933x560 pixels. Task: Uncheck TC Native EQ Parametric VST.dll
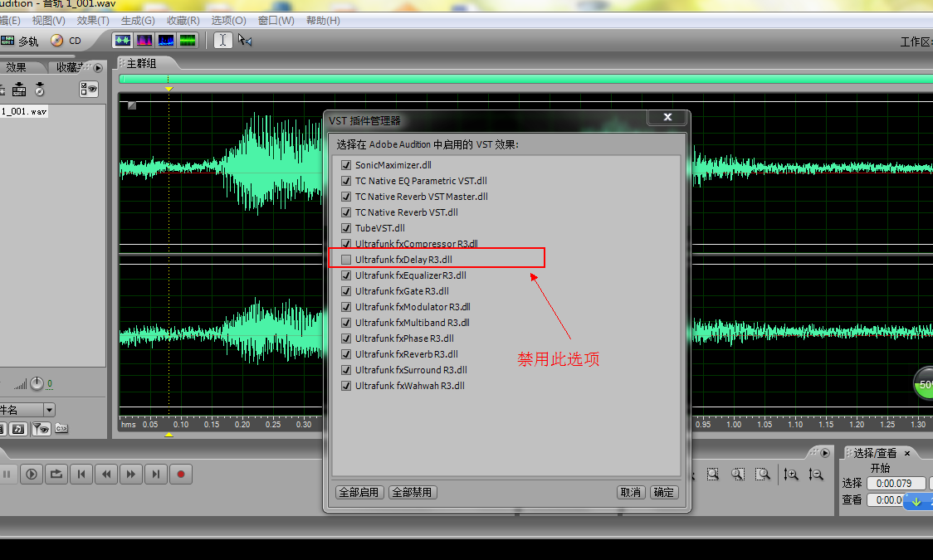coord(345,181)
